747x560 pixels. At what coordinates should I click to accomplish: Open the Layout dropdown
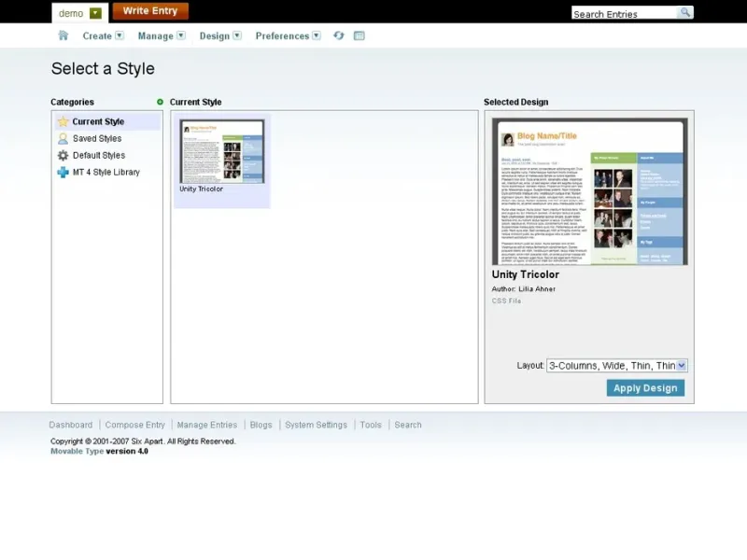[x=617, y=366]
